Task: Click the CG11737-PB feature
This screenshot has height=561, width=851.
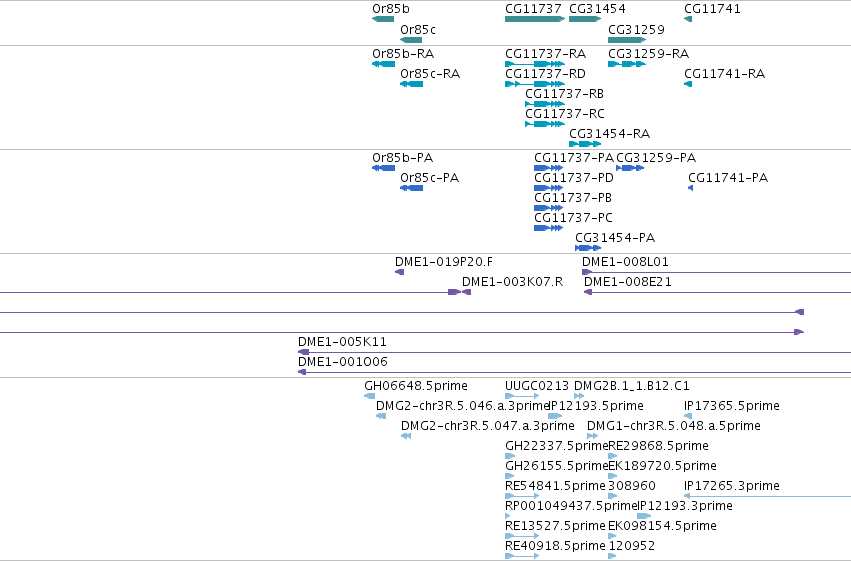Action: [x=548, y=208]
